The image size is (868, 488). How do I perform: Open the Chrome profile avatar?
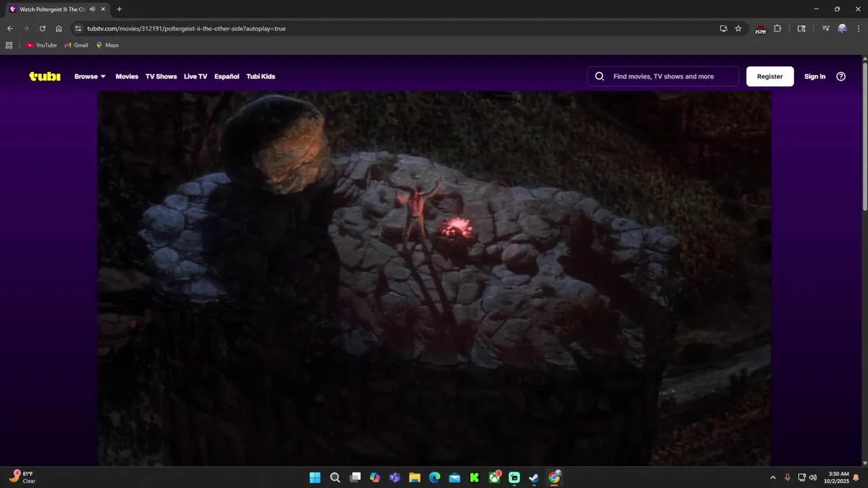tap(842, 28)
